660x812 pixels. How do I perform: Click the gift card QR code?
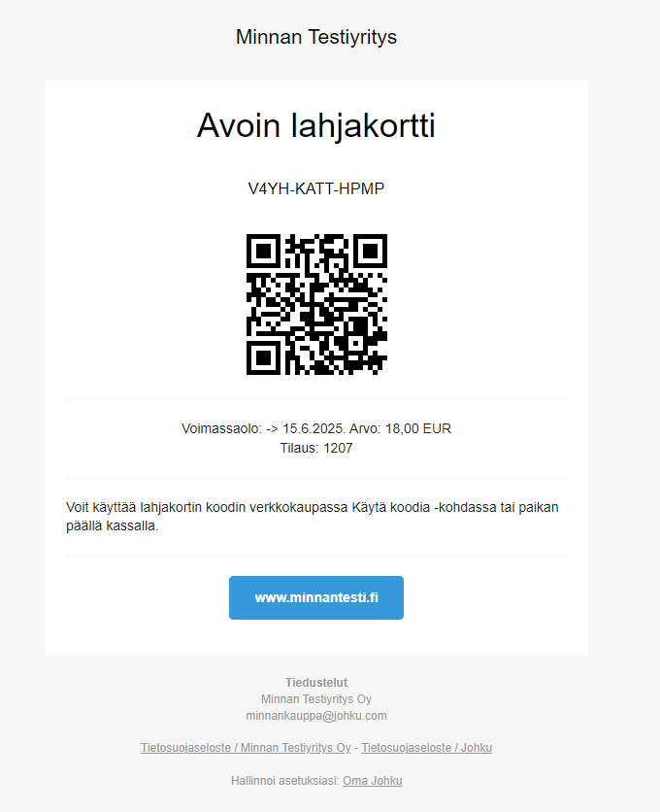316,304
